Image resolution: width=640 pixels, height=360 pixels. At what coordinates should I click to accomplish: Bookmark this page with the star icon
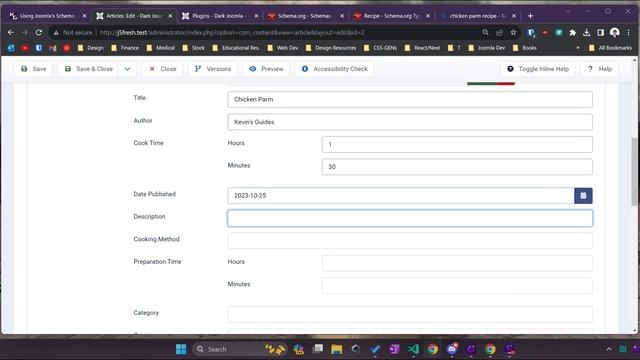coord(513,32)
